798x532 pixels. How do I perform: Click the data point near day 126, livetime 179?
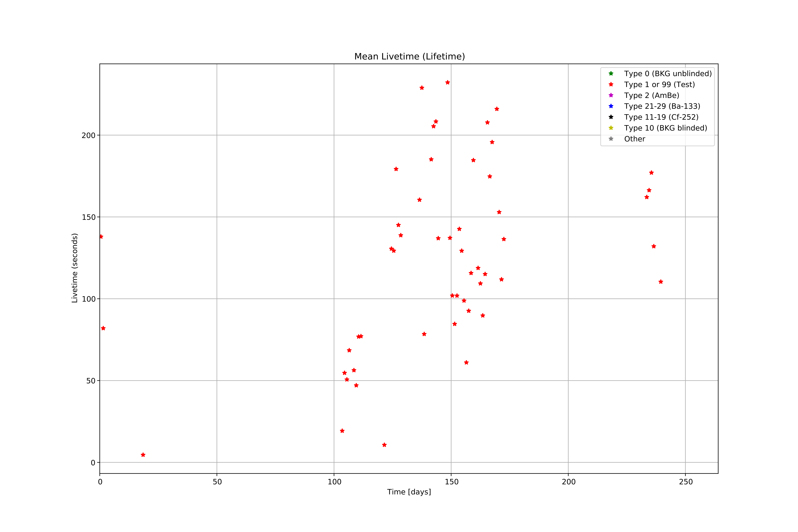coord(396,169)
